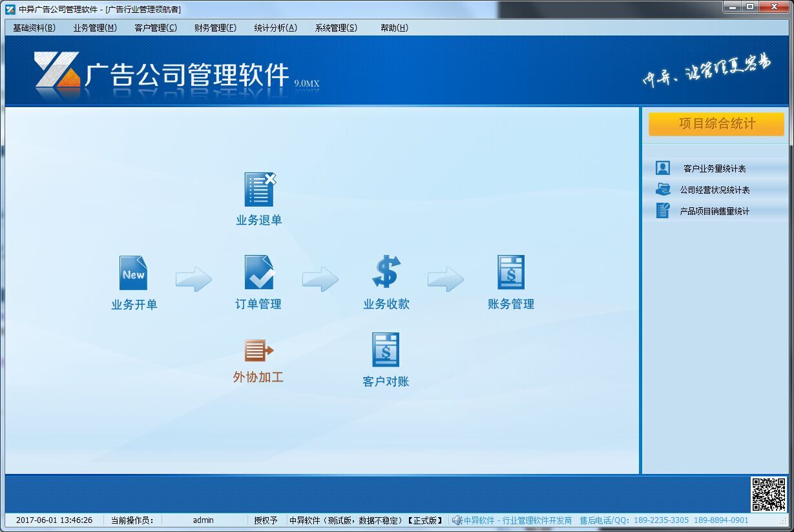
Task: Click the 授权予 status entry
Action: [266, 520]
